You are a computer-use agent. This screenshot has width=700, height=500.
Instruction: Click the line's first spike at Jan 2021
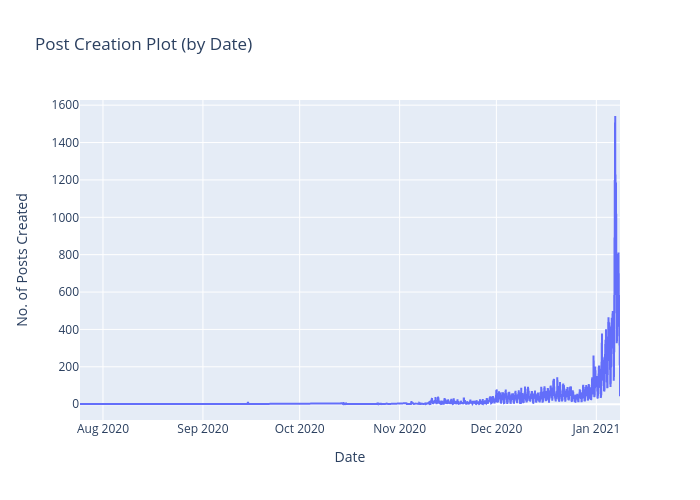593,356
